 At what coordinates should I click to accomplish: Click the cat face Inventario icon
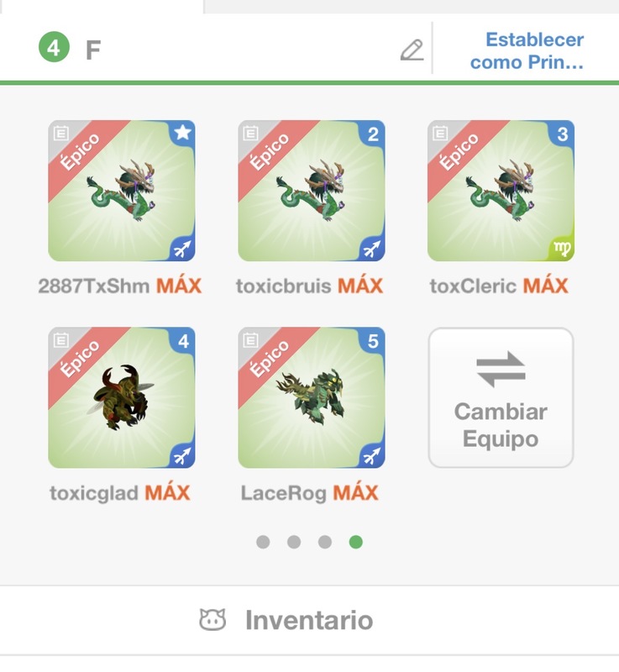tap(212, 620)
